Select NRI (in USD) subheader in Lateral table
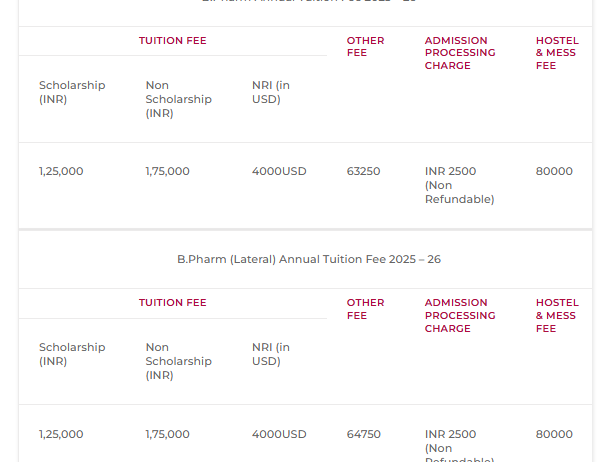The height and width of the screenshot is (462, 606). tap(270, 354)
